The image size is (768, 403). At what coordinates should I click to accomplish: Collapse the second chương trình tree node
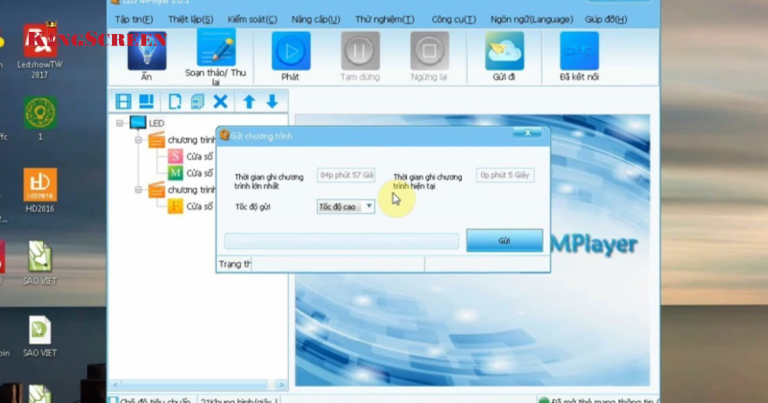138,189
